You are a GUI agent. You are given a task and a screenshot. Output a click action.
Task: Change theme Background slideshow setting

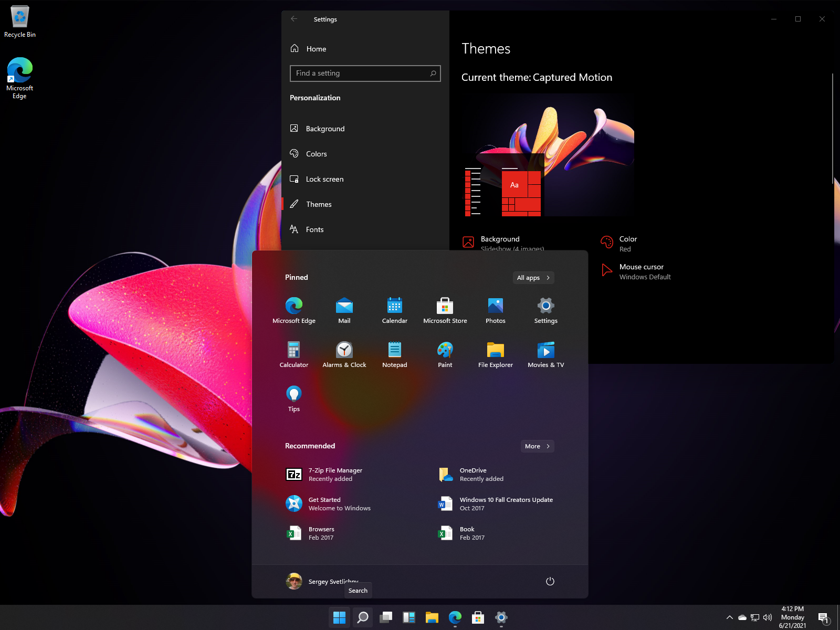point(504,243)
